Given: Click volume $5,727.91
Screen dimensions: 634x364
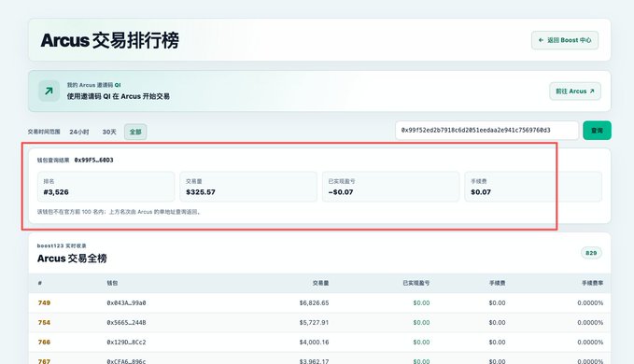Looking at the screenshot, I should pyautogui.click(x=314, y=322).
